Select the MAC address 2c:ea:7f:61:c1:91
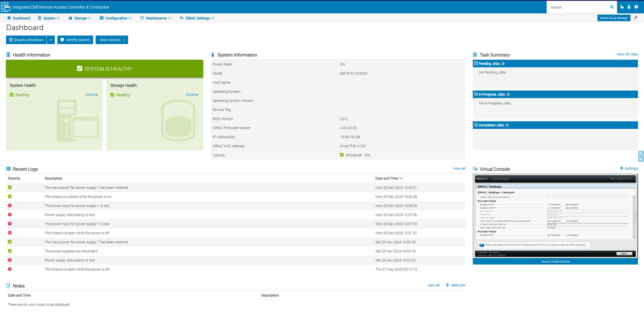The height and width of the screenshot is (322, 644). click(353, 146)
